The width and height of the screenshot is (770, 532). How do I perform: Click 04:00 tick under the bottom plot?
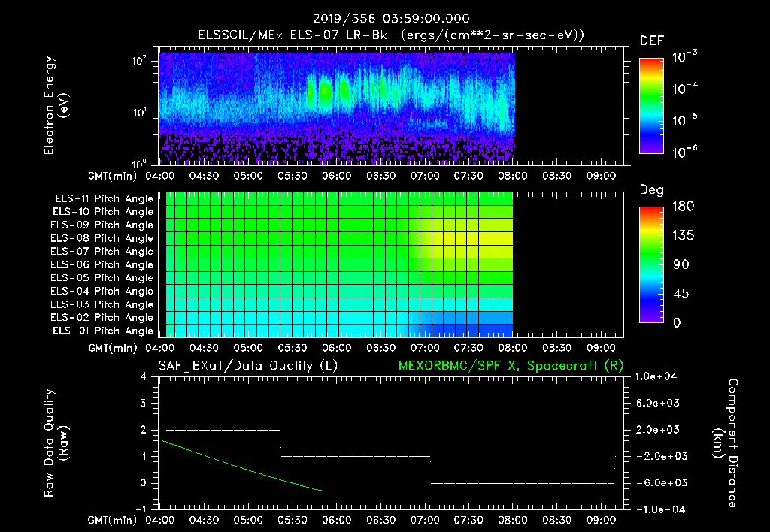tap(159, 520)
